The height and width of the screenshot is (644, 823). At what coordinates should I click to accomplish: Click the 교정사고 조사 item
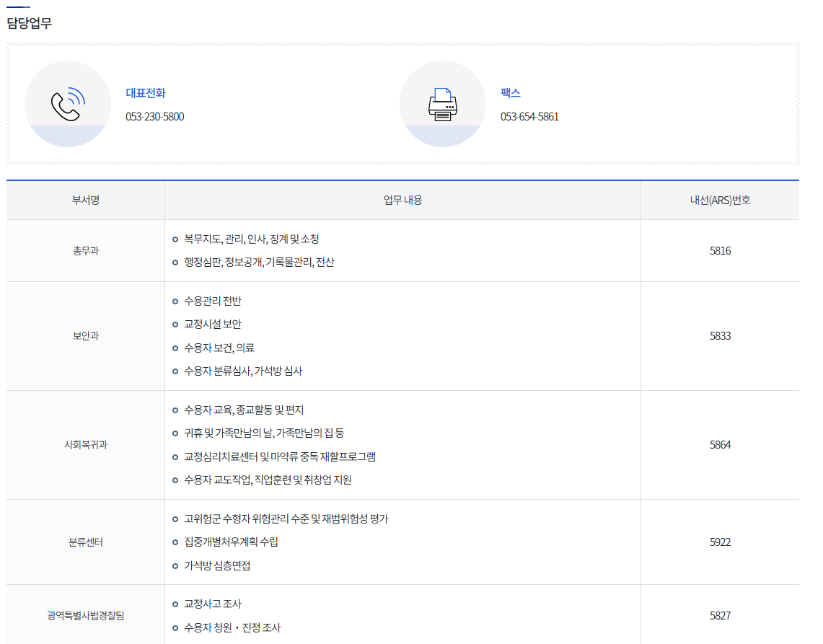pos(213,604)
